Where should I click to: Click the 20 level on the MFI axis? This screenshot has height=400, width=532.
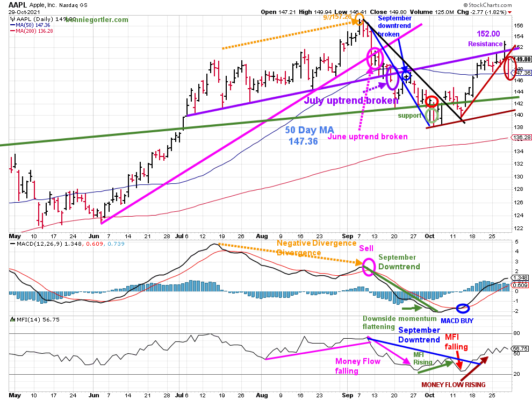tap(516, 374)
